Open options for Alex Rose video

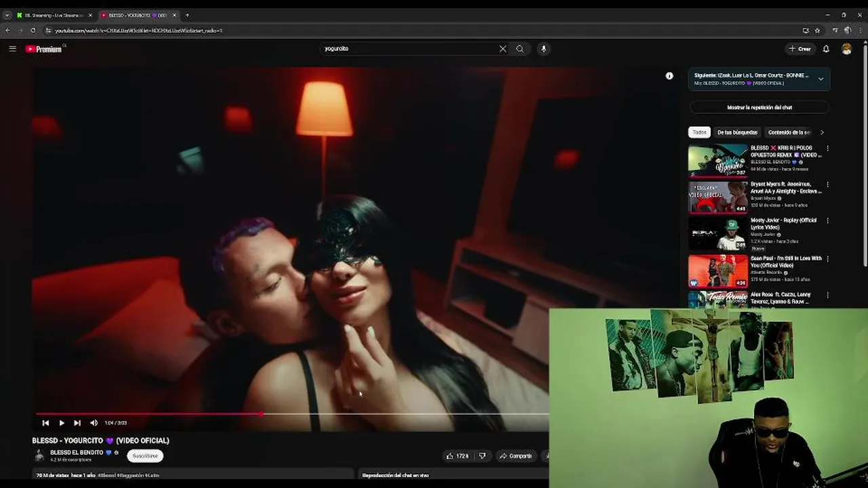827,295
